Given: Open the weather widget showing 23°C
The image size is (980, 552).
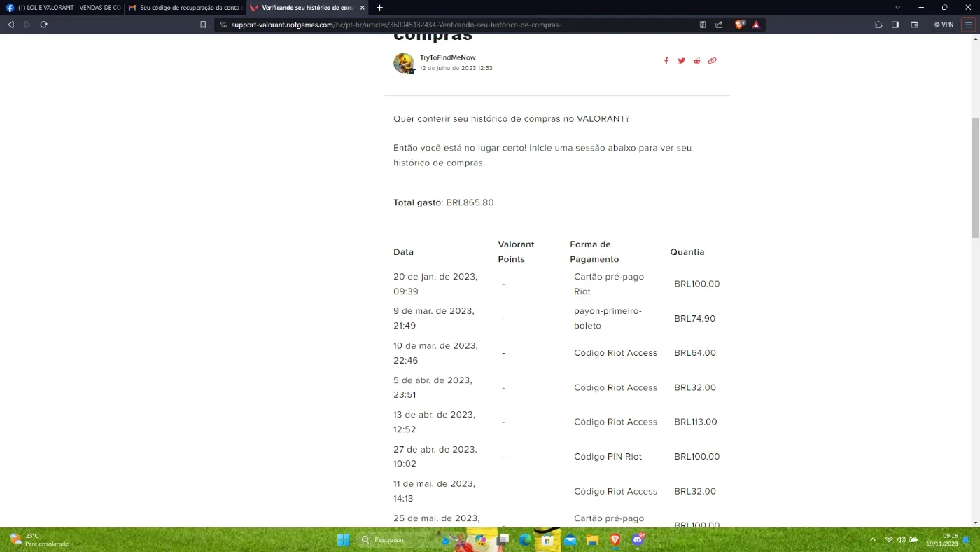Looking at the screenshot, I should click(38, 540).
